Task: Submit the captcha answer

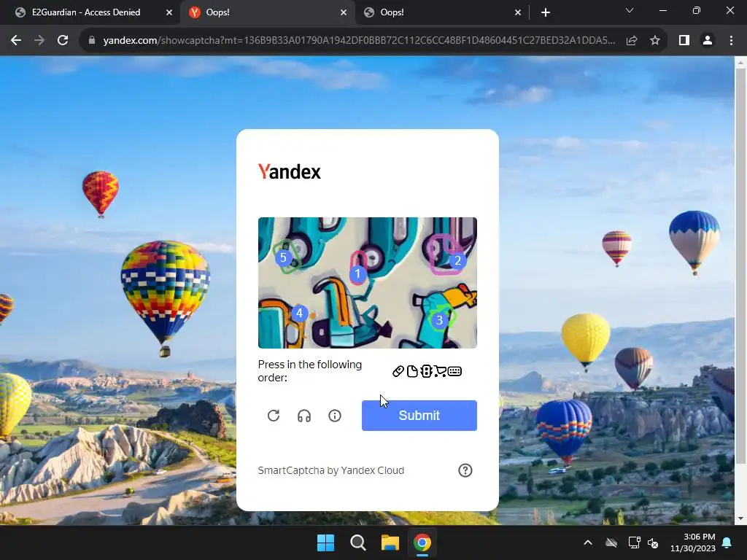Action: click(419, 416)
